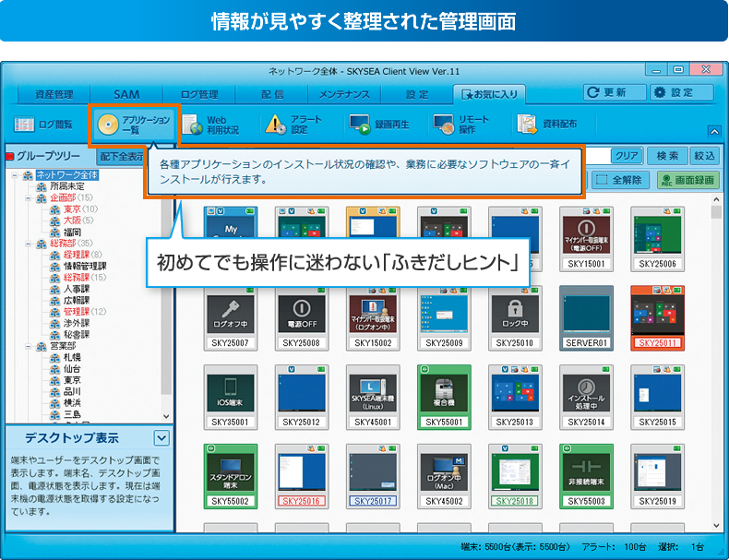Select the SKY25007 ログオフ中 terminal thumbnail

230,318
